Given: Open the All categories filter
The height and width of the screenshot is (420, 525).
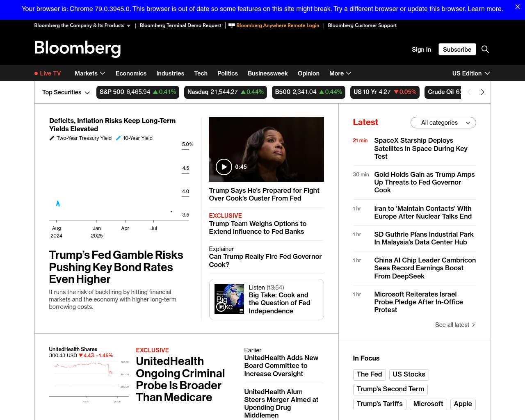Looking at the screenshot, I should pos(443,123).
